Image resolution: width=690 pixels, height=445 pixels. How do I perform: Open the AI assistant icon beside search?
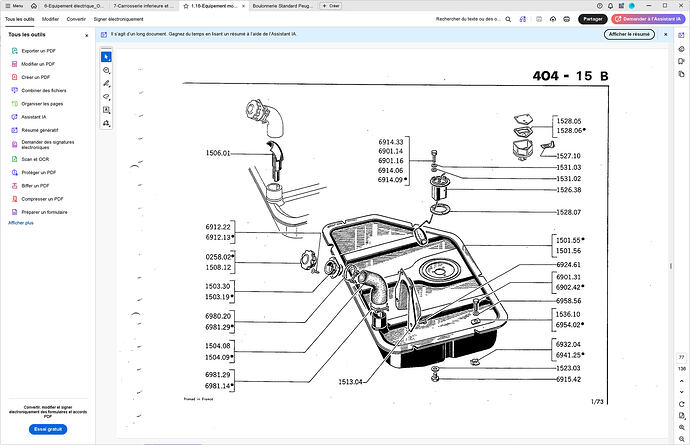tap(523, 19)
